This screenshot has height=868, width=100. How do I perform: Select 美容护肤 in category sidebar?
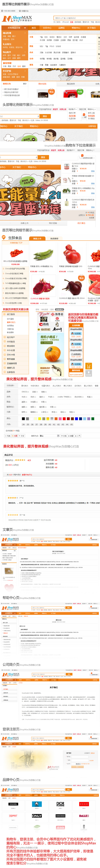pyautogui.click(x=7, y=71)
